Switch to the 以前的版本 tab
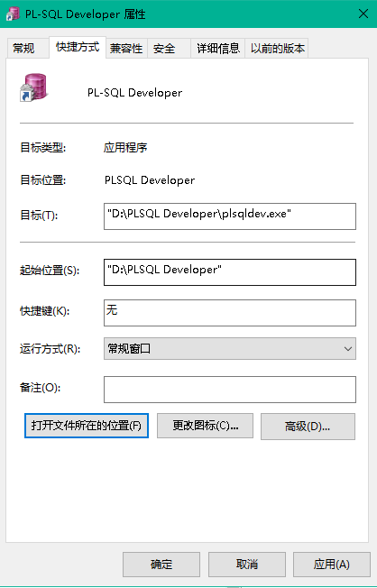Viewport: 377px width, 588px height. tap(277, 48)
